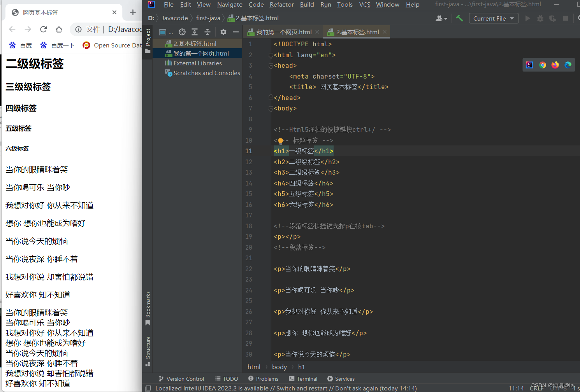Collapse the body tag fold marker on line 7

point(271,108)
